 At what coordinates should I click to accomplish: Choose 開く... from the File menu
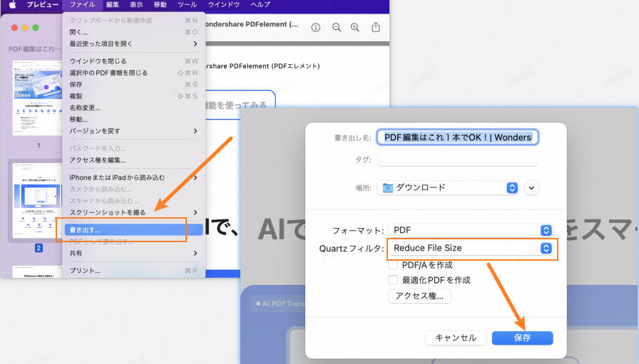(133, 32)
